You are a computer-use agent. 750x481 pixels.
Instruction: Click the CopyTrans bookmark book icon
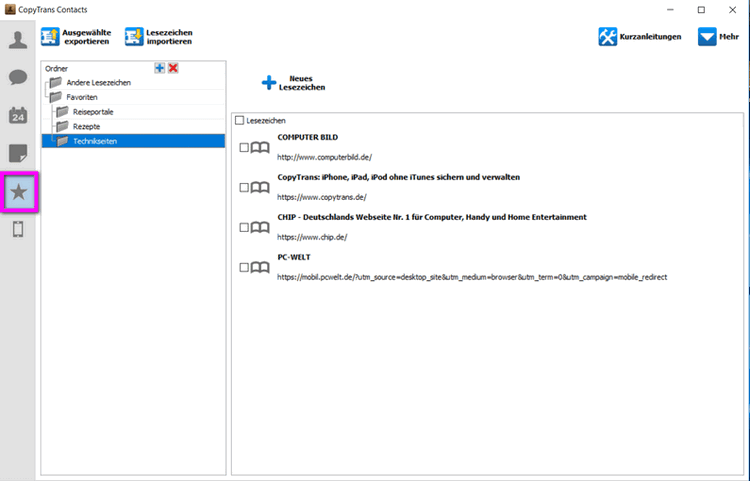260,187
